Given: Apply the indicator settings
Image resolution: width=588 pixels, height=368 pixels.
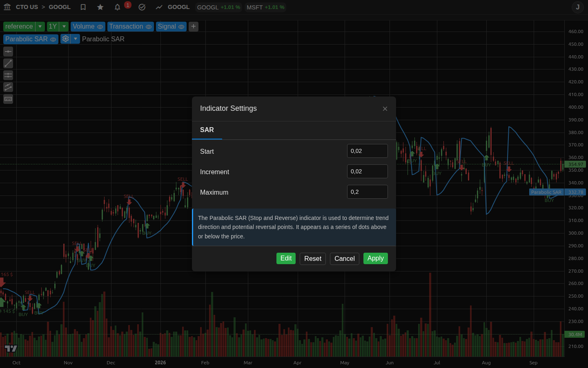Looking at the screenshot, I should [x=376, y=258].
